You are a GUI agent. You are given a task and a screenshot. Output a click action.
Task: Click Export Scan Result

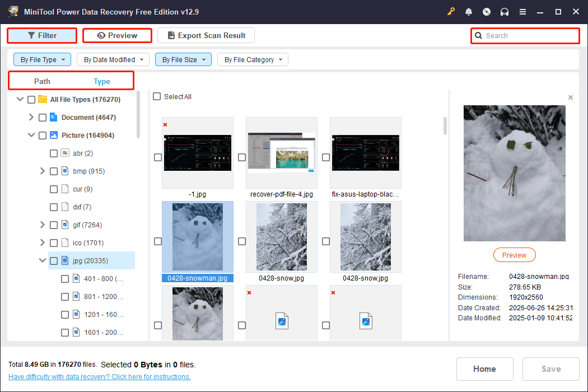pyautogui.click(x=206, y=35)
